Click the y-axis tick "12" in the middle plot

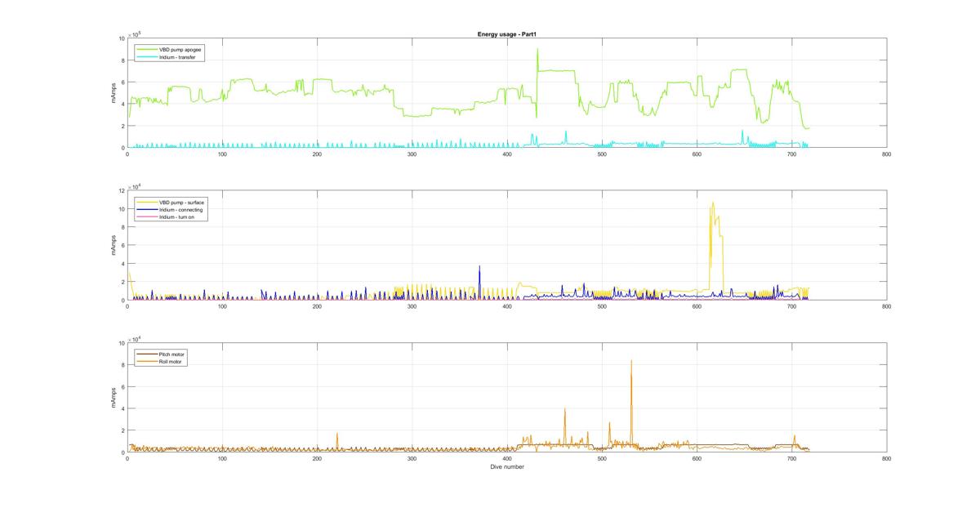click(121, 190)
